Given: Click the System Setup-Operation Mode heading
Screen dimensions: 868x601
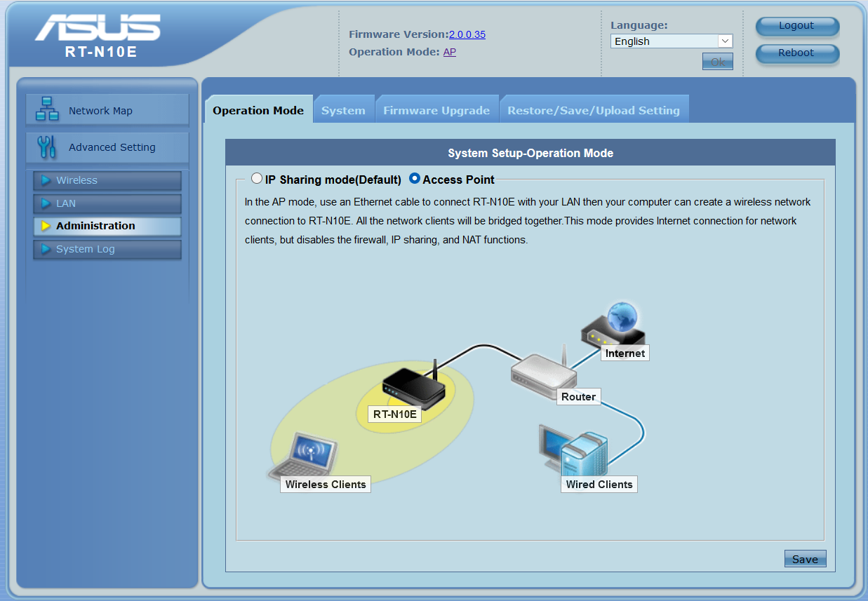Looking at the screenshot, I should [x=530, y=153].
